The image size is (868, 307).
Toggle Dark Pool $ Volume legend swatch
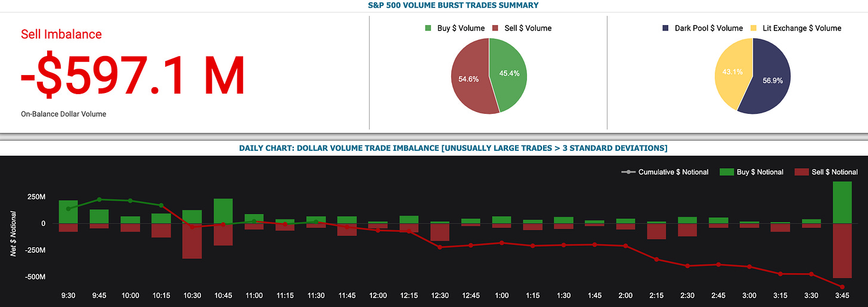[x=665, y=28]
